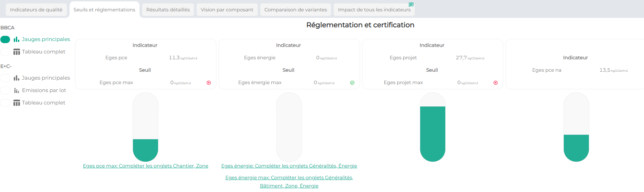Select the Eges pce na indicator card

pyautogui.click(x=575, y=64)
